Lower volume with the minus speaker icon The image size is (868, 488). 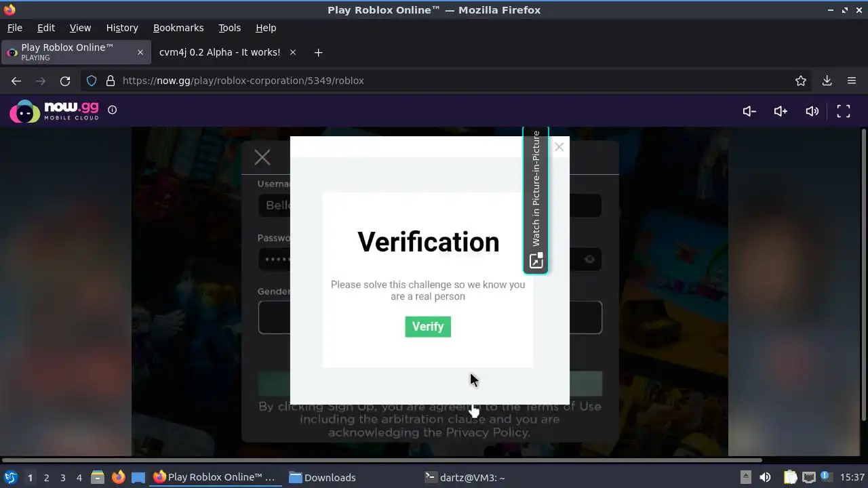(749, 111)
